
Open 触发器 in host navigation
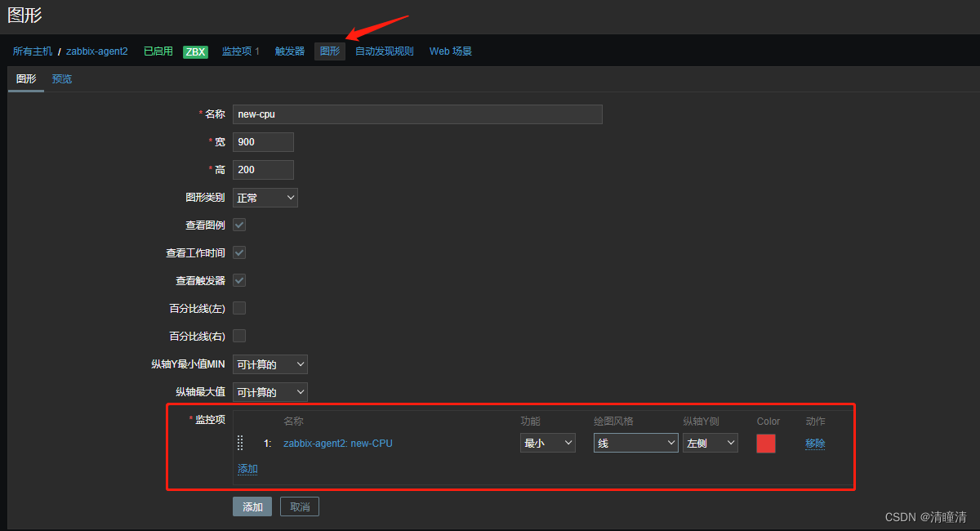(290, 51)
